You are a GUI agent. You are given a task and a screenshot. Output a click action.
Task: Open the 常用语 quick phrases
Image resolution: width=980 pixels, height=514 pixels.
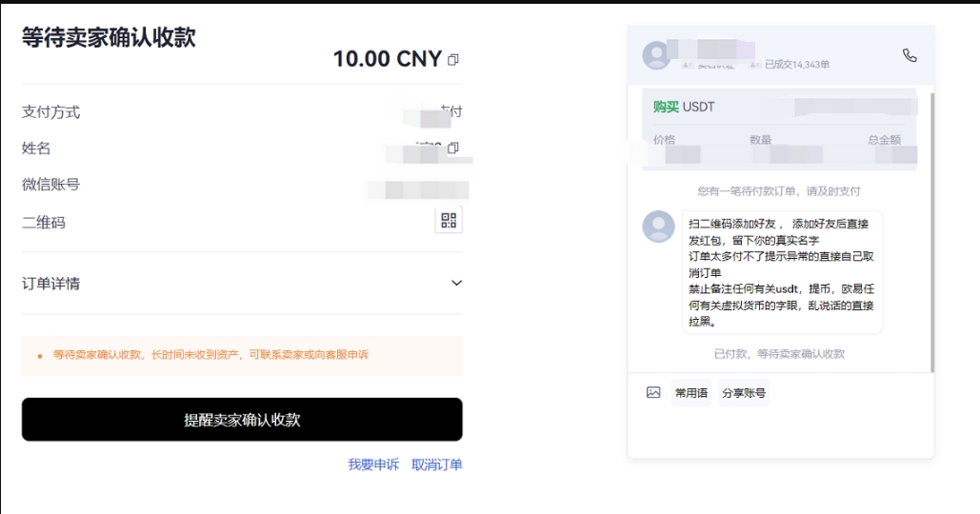690,393
